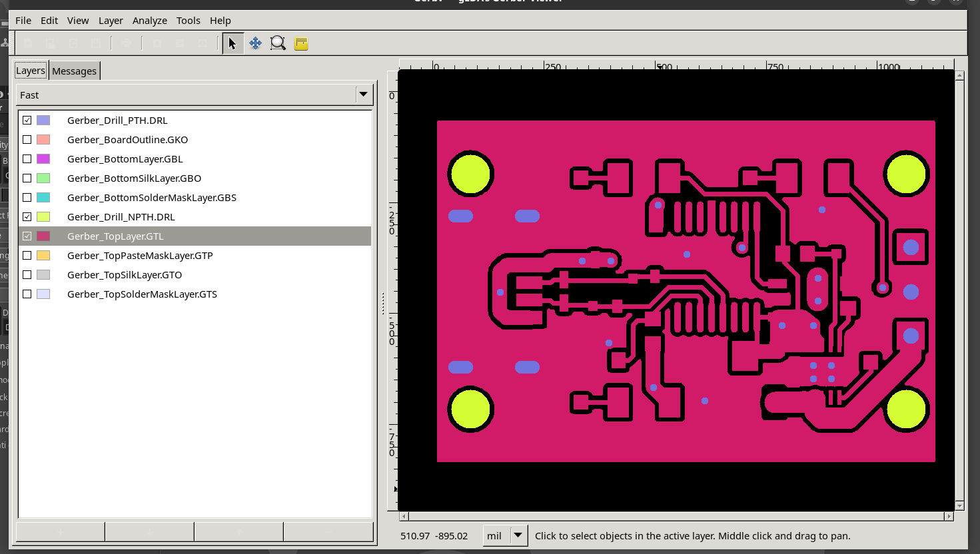This screenshot has width=980, height=554.
Task: Click the move layer down arrow button
Action: tap(149, 532)
